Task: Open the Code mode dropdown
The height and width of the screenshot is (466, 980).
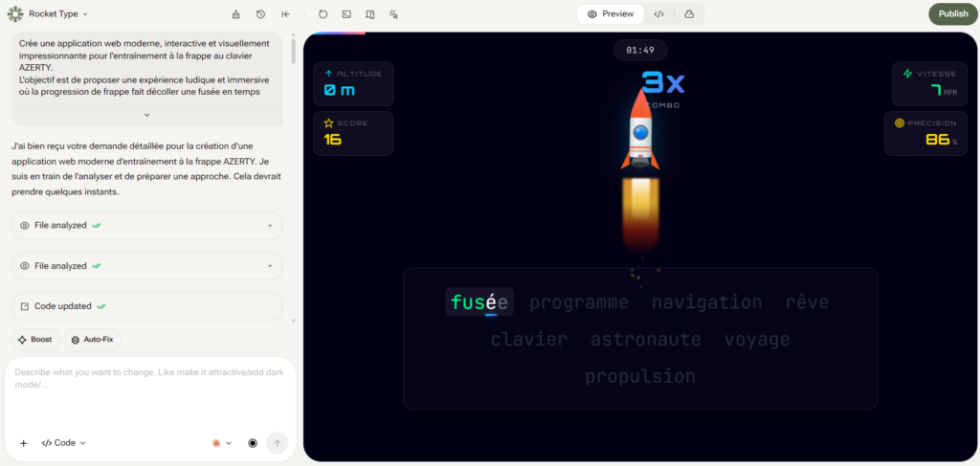Action: 64,443
